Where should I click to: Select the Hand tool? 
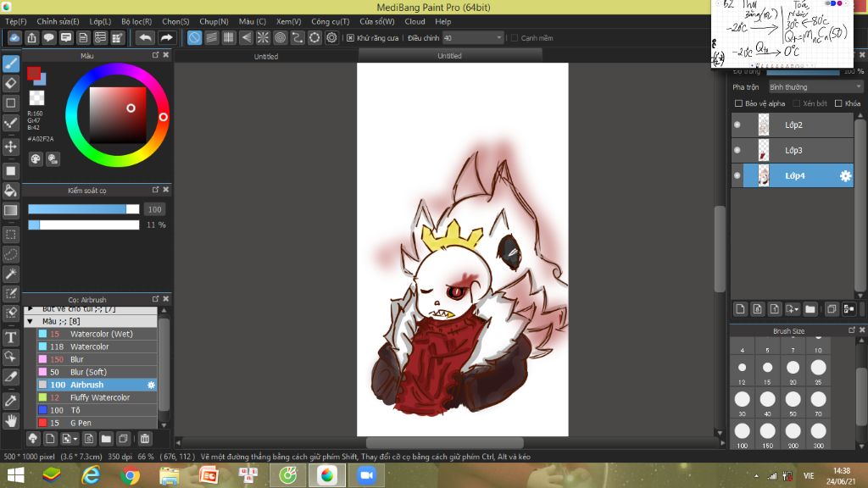coord(11,421)
